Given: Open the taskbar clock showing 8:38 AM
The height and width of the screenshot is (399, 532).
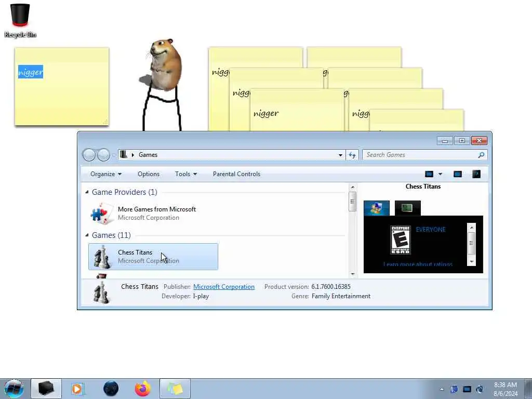Looking at the screenshot, I should tap(506, 389).
